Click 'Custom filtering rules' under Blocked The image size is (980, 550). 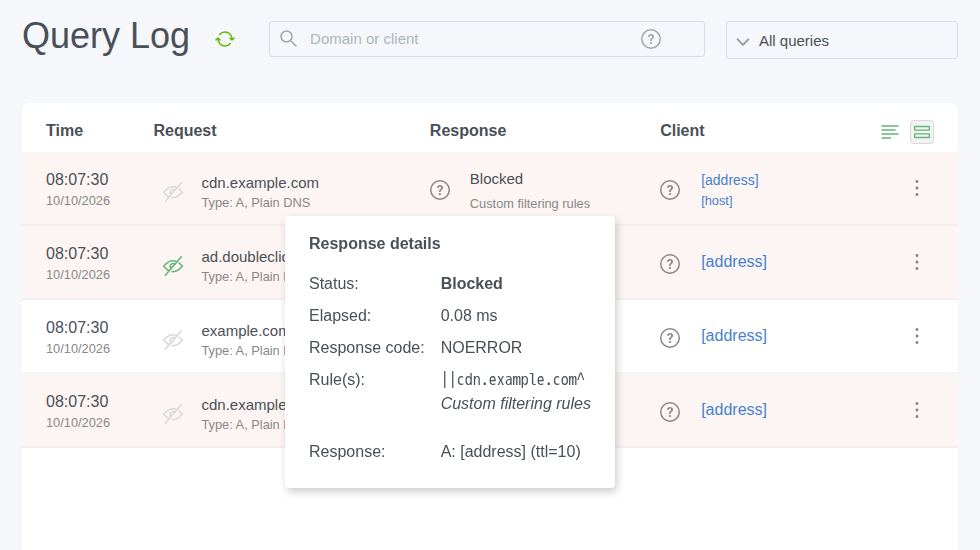[530, 204]
